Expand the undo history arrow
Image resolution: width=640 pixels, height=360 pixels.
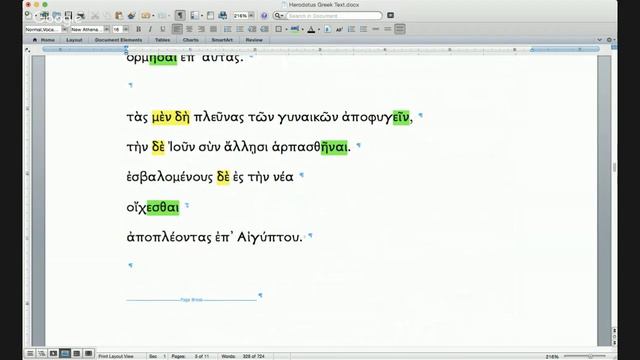(153, 16)
